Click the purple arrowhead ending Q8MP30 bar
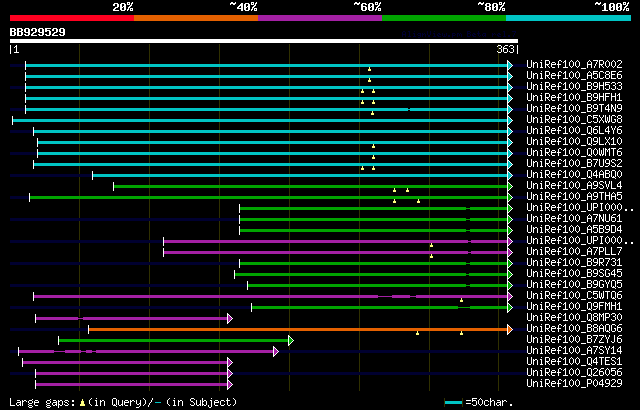The width and height of the screenshot is (640, 410). (230, 319)
